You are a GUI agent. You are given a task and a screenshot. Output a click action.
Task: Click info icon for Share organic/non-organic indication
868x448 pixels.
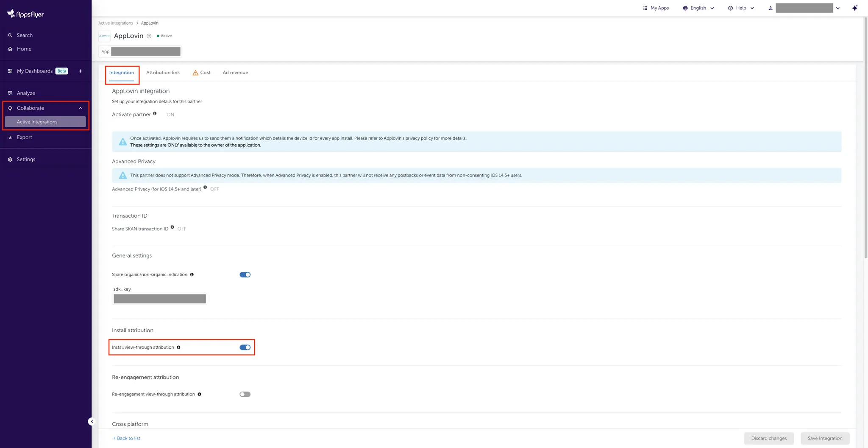[x=192, y=274]
